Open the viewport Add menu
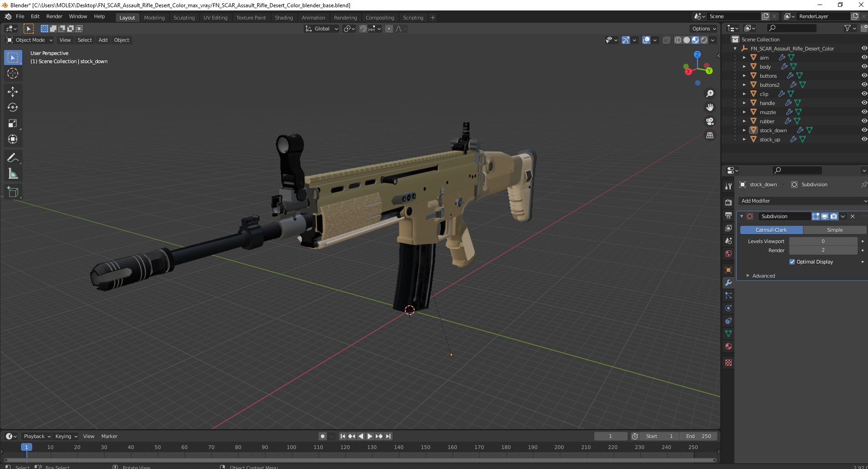The width and height of the screenshot is (868, 469). point(103,40)
